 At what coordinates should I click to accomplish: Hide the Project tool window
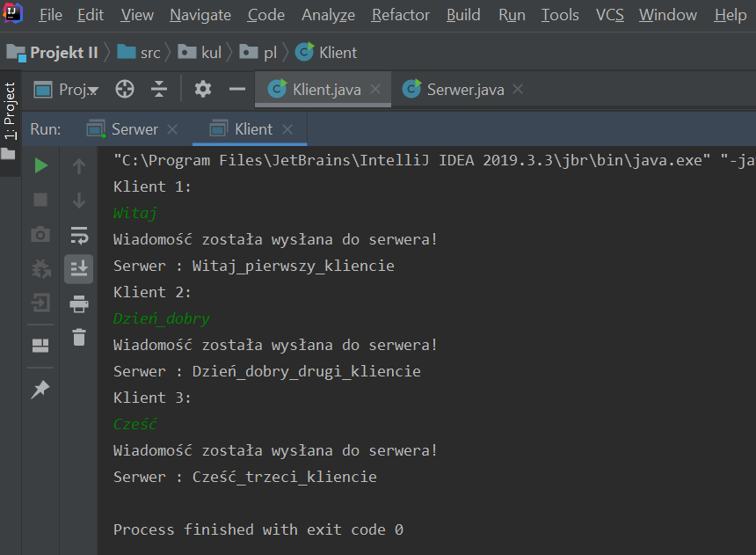pyautogui.click(x=237, y=89)
